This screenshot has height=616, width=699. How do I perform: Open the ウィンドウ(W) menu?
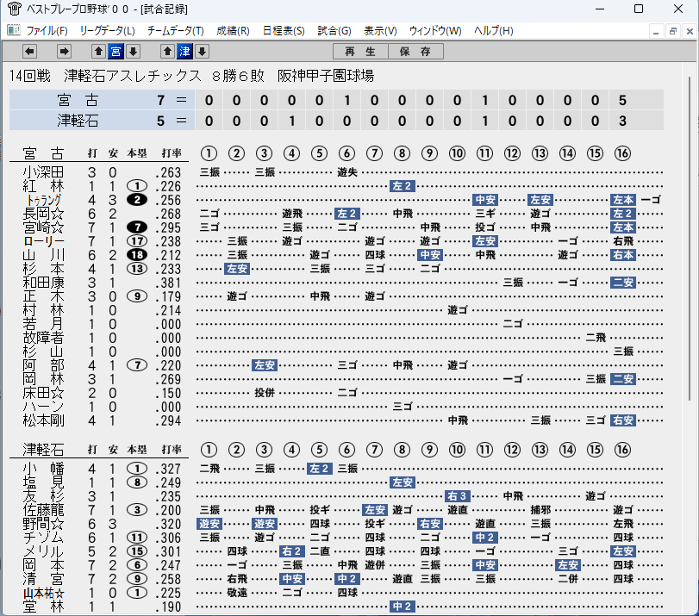435,31
